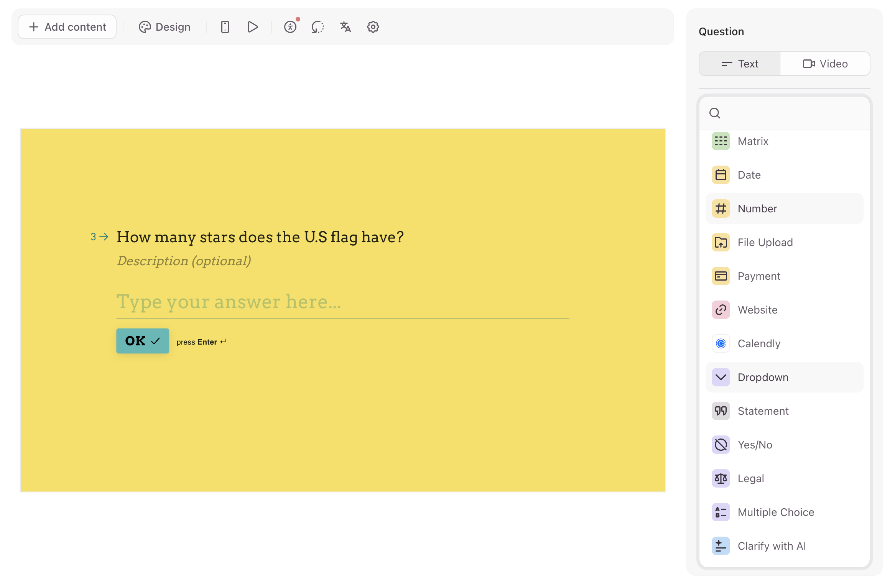Viewport: 895px width, 588px height.
Task: Click the logic branching icon
Action: (318, 27)
